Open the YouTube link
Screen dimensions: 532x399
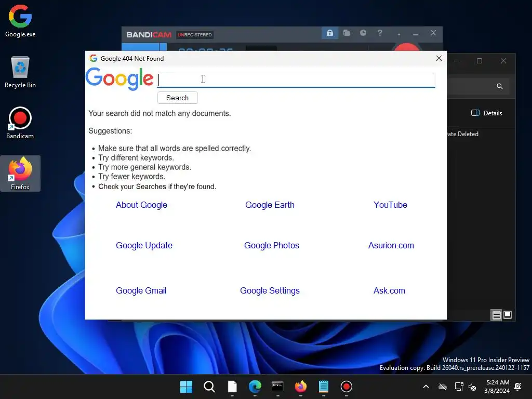click(390, 205)
